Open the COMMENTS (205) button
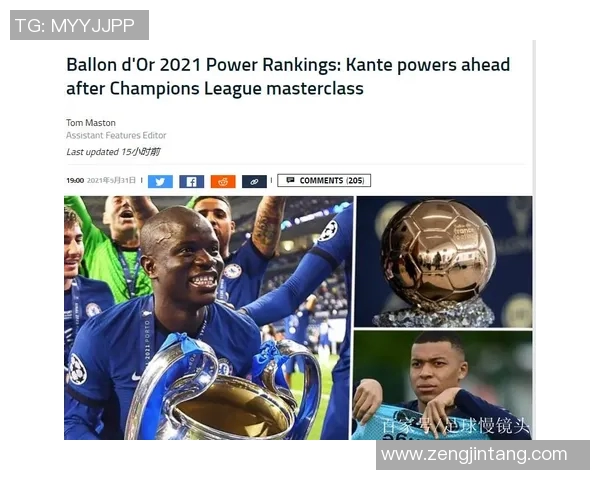 [324, 180]
